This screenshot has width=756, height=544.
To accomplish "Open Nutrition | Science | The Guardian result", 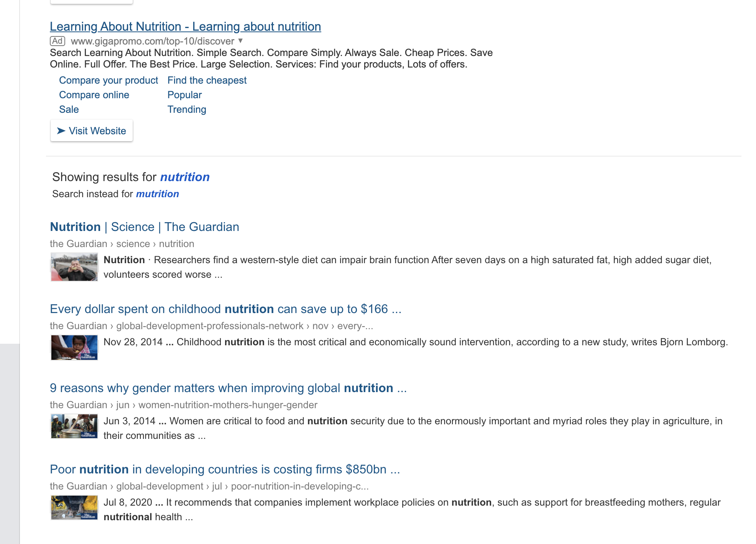I will (145, 227).
